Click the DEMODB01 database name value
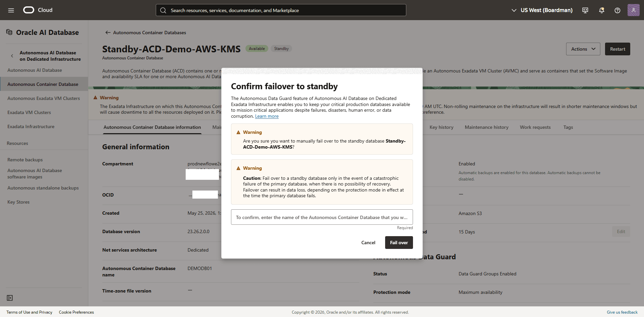The width and height of the screenshot is (644, 317). click(x=200, y=268)
